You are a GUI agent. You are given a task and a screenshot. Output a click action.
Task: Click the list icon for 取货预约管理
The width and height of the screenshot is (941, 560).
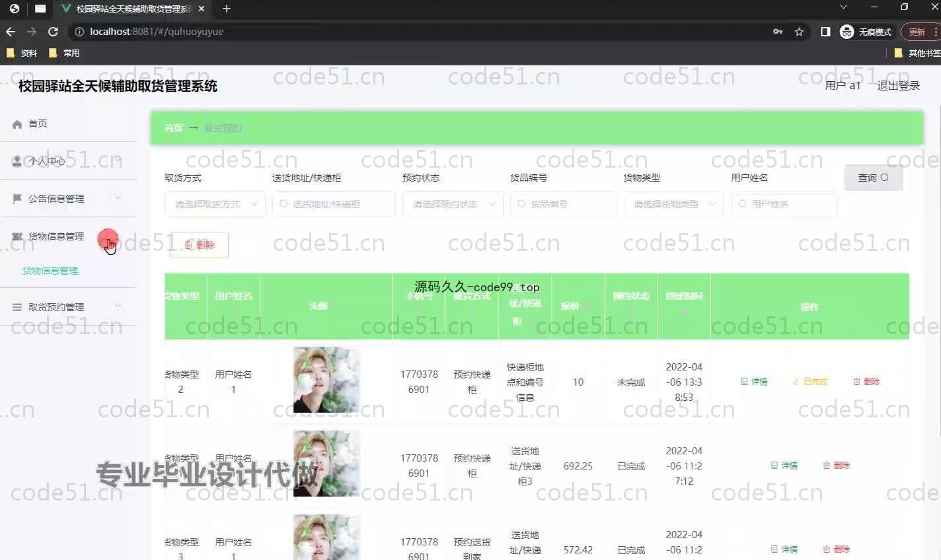(17, 307)
